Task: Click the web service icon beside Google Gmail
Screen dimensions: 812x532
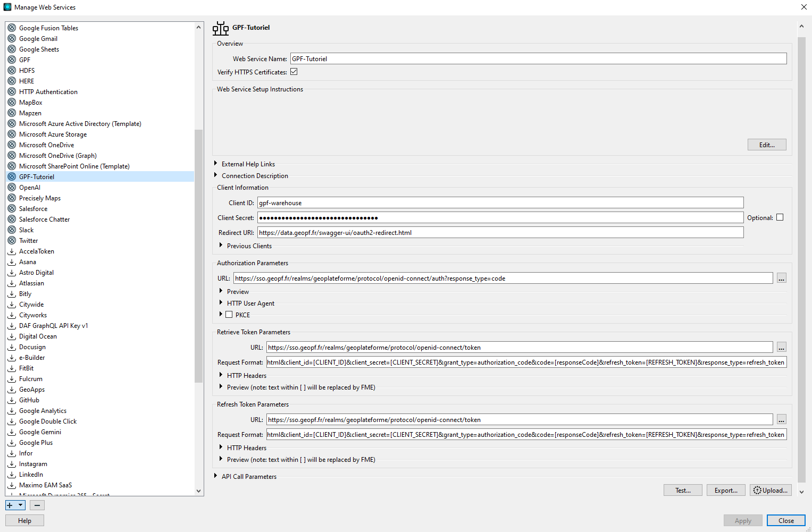Action: tap(12, 39)
